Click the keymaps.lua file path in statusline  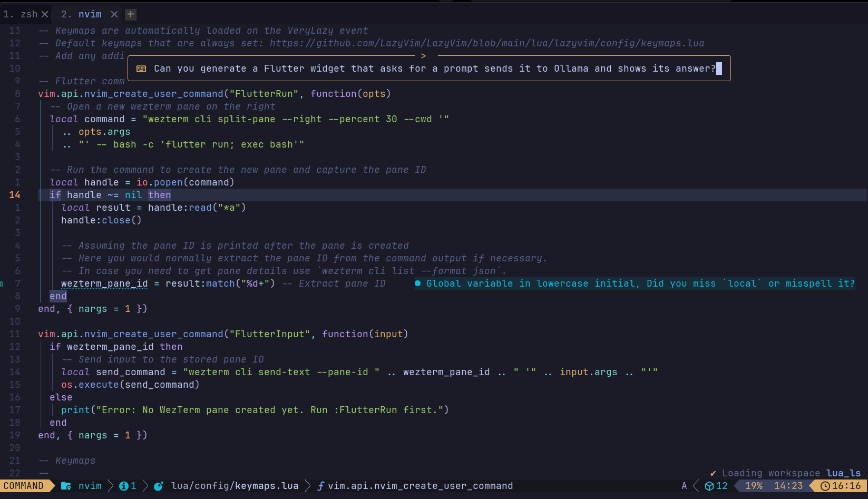[235, 486]
